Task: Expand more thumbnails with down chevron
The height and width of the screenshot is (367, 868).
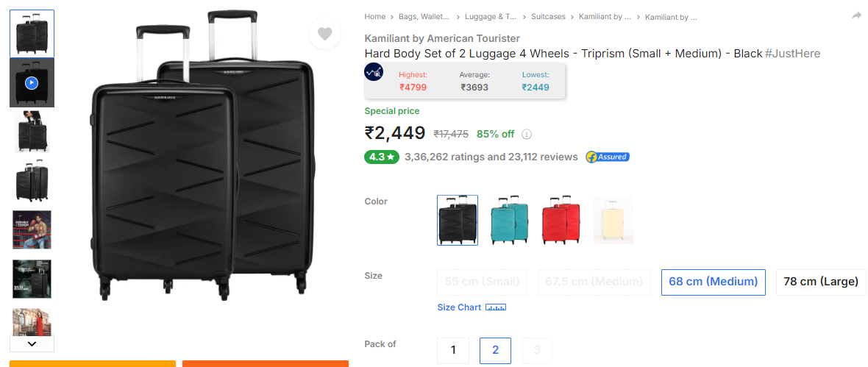Action: (x=32, y=343)
